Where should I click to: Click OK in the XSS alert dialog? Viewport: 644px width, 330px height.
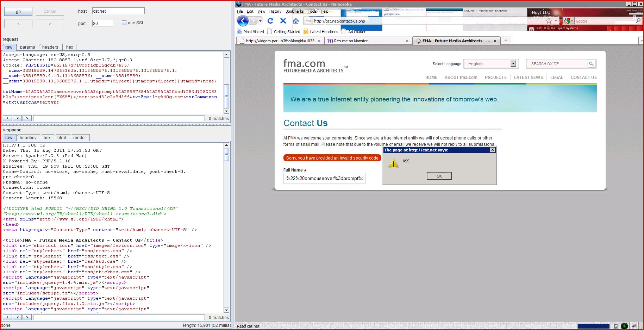click(439, 176)
